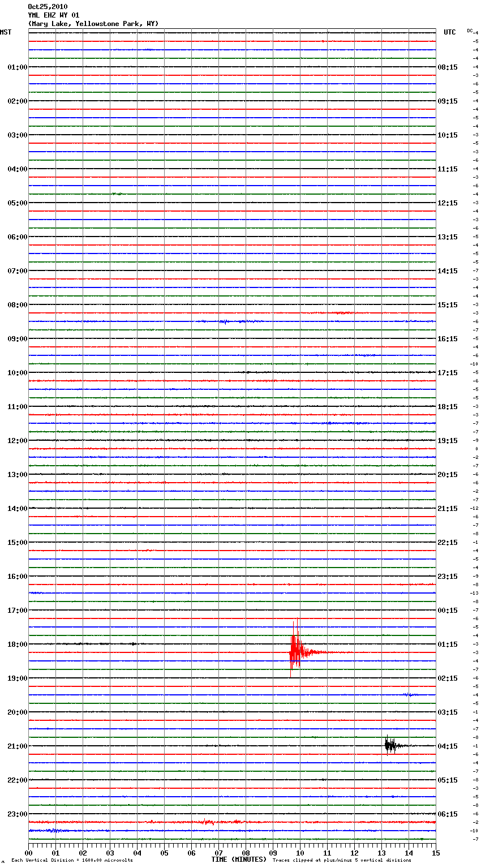Click the 23:15 UTC time label
Screen dimensions: 481x868
pos(448,577)
